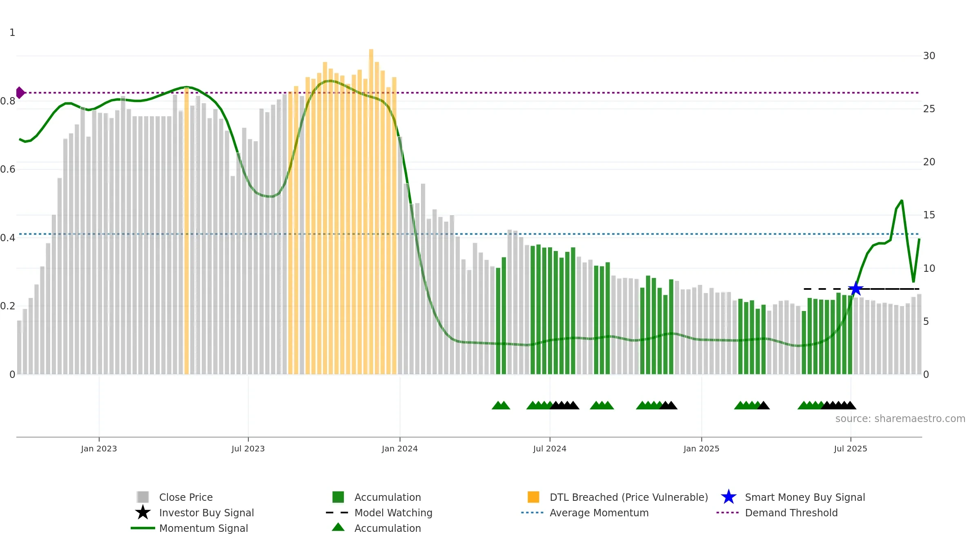980x551 pixels.
Task: Click the sharemaestro.com source text
Action: (900, 419)
